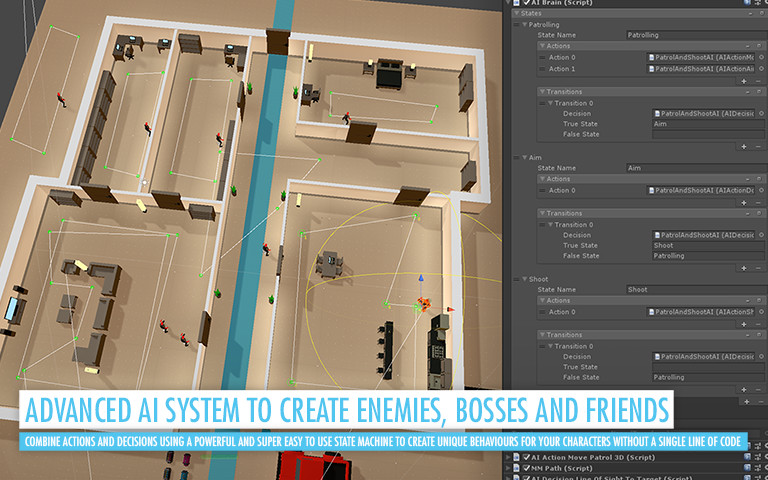The image size is (768, 480).
Task: Collapse Actions list under Aim
Action: pos(542,179)
